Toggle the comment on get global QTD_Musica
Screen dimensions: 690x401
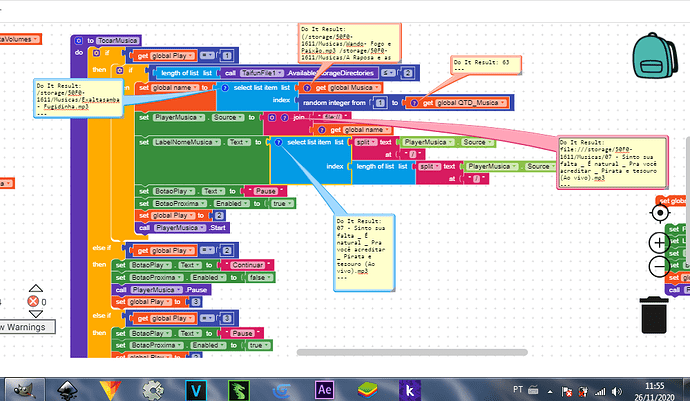pyautogui.click(x=411, y=102)
